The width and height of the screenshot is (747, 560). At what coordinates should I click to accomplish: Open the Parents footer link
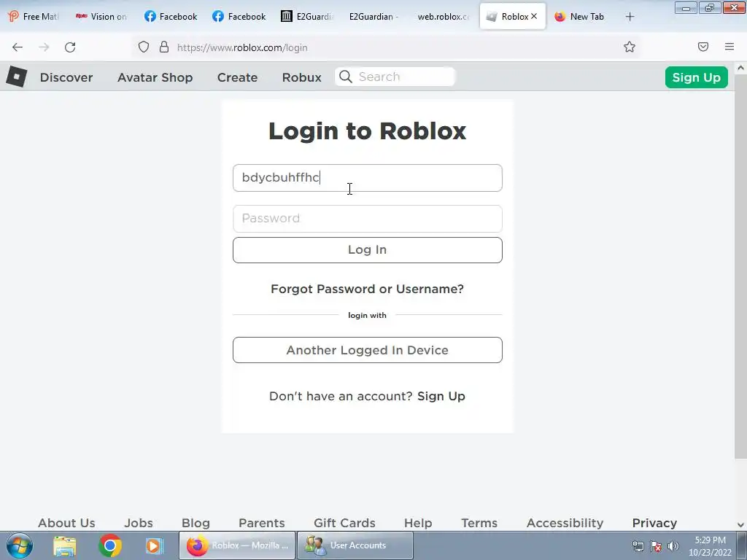(262, 523)
